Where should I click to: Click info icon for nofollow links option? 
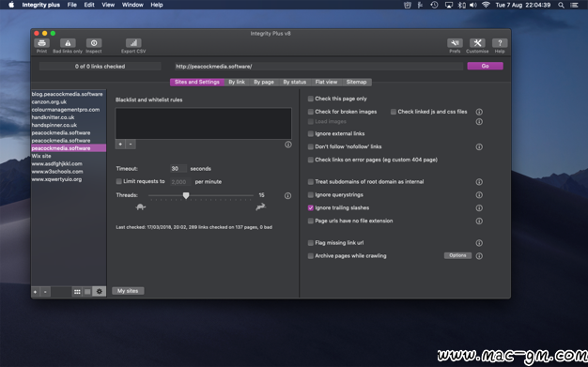coord(479,147)
